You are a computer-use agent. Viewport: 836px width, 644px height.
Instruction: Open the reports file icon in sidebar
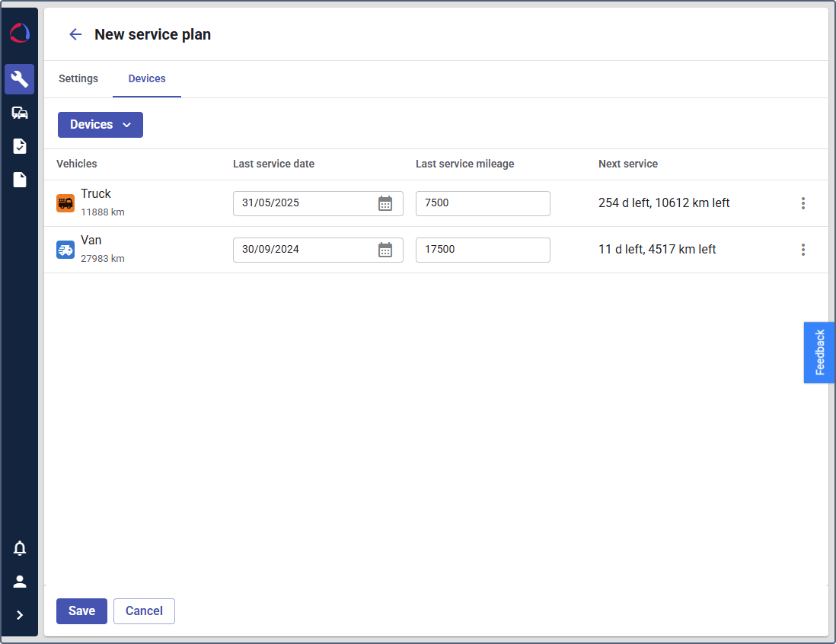(x=20, y=180)
